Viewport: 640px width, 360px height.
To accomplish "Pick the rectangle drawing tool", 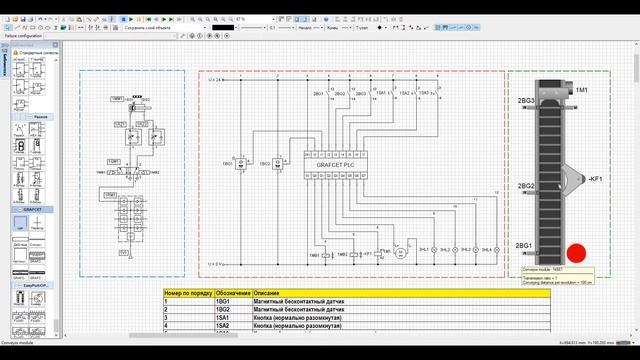I will pyautogui.click(x=33, y=28).
